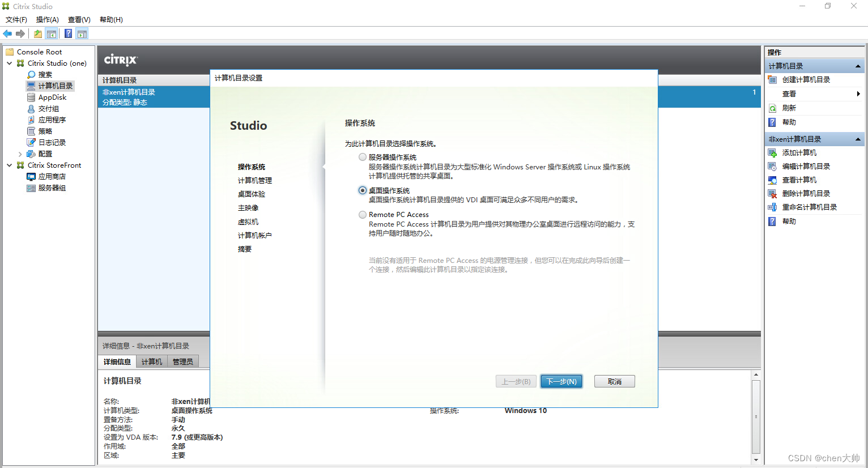Open the 帮助(H) menu
The image size is (868, 468).
point(111,20)
